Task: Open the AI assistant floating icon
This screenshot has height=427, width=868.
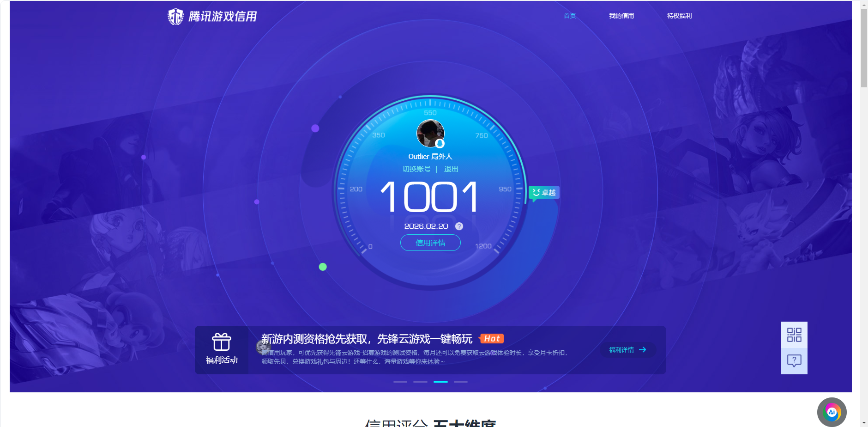Action: [832, 412]
